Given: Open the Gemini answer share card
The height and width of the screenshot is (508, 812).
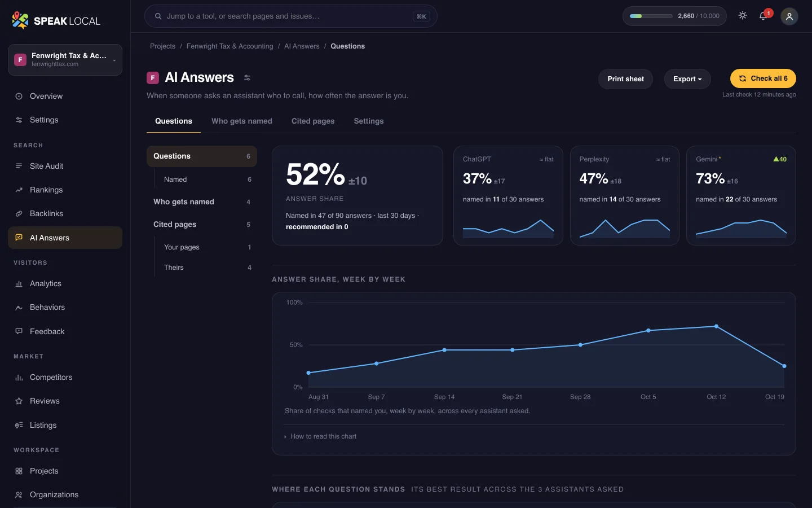Looking at the screenshot, I should click(741, 195).
